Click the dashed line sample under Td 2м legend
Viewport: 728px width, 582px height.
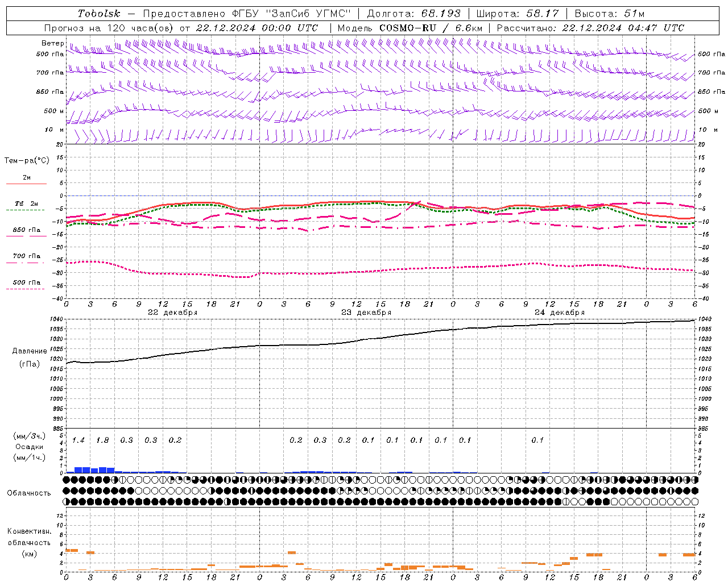click(26, 210)
